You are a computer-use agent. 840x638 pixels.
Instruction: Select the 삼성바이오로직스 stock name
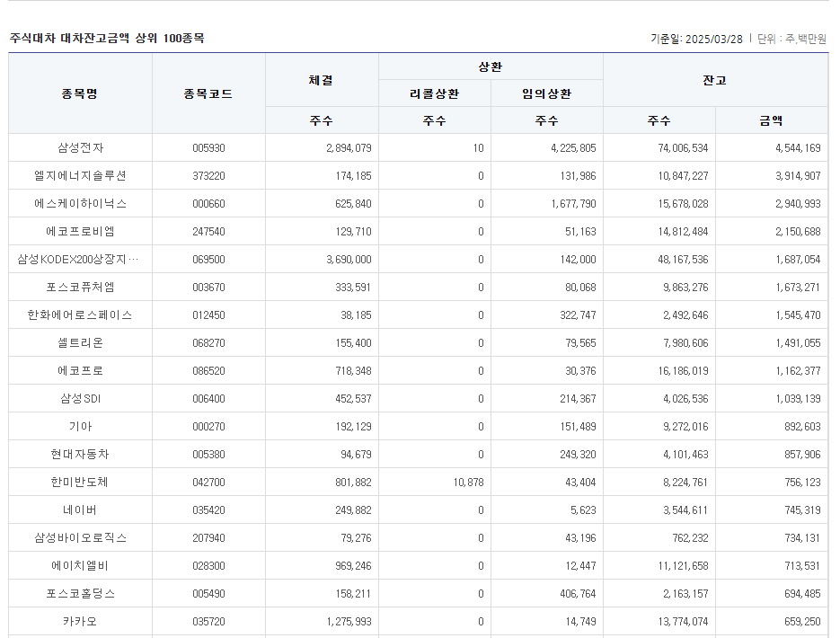tap(80, 538)
